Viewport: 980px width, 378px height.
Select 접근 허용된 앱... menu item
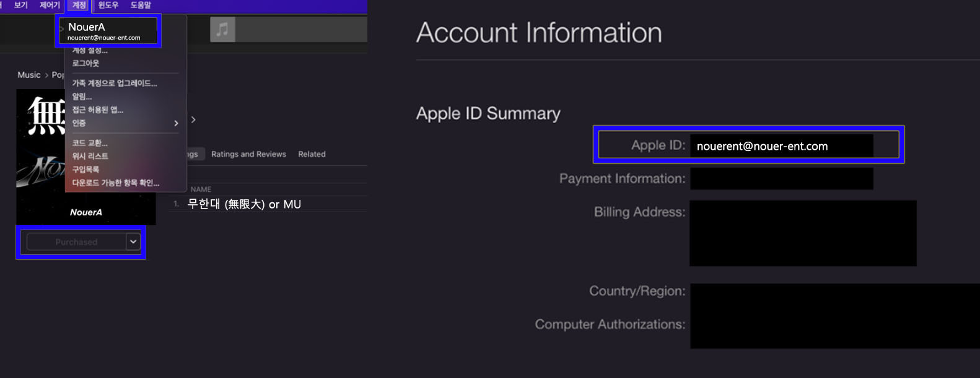point(97,110)
